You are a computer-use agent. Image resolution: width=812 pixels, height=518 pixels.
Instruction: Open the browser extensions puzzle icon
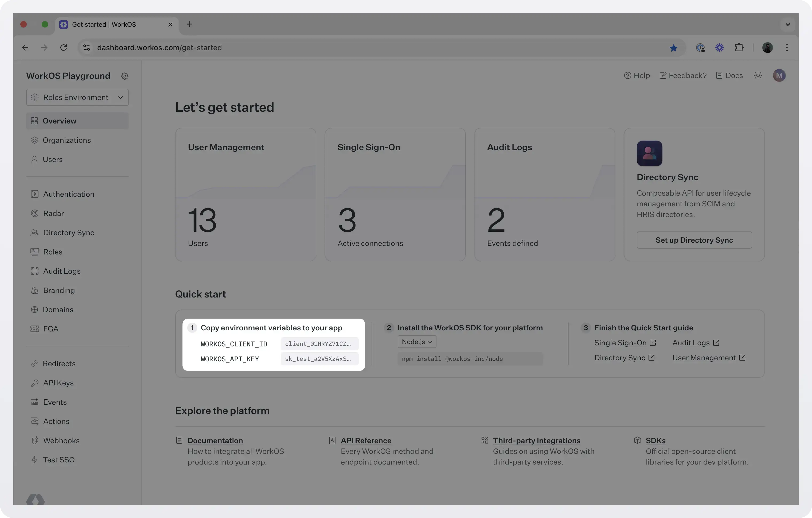(739, 48)
